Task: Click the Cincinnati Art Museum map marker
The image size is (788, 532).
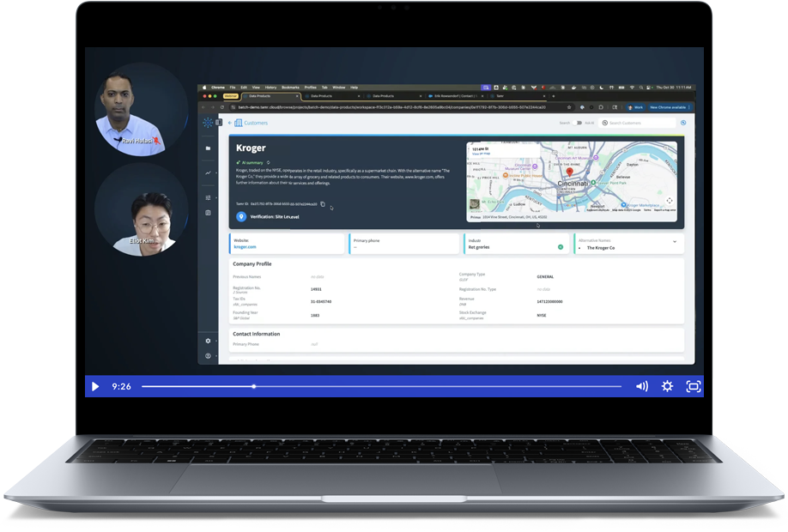Action: click(x=596, y=158)
